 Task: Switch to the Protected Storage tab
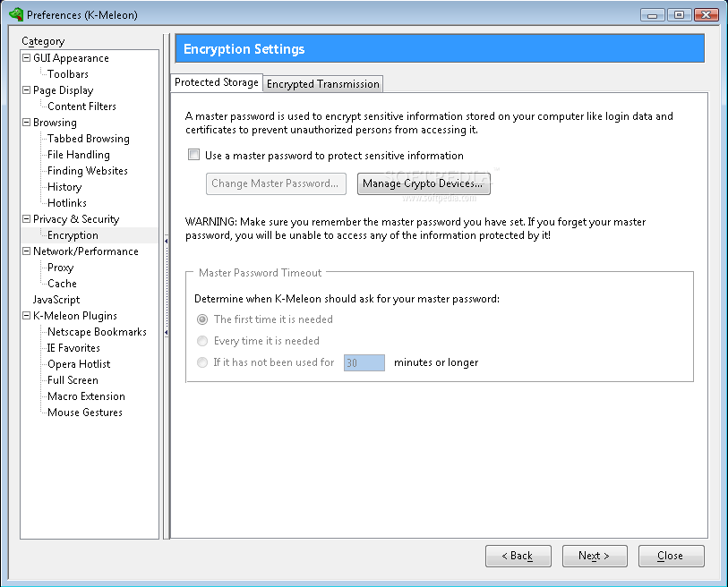click(217, 82)
